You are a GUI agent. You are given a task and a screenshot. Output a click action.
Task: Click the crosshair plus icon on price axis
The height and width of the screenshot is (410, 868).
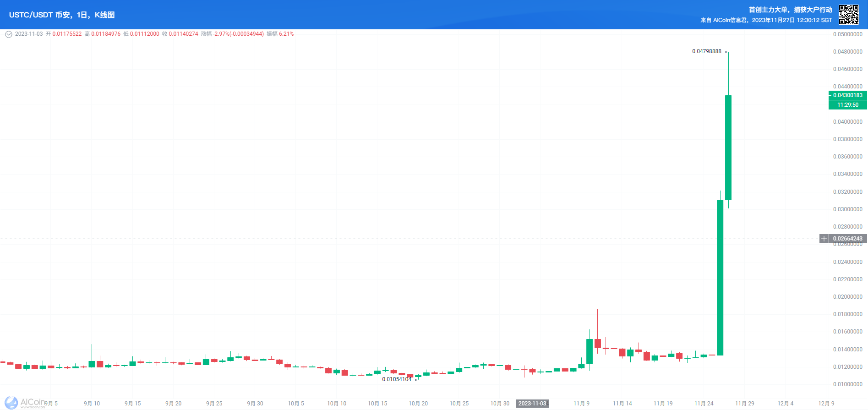(824, 239)
